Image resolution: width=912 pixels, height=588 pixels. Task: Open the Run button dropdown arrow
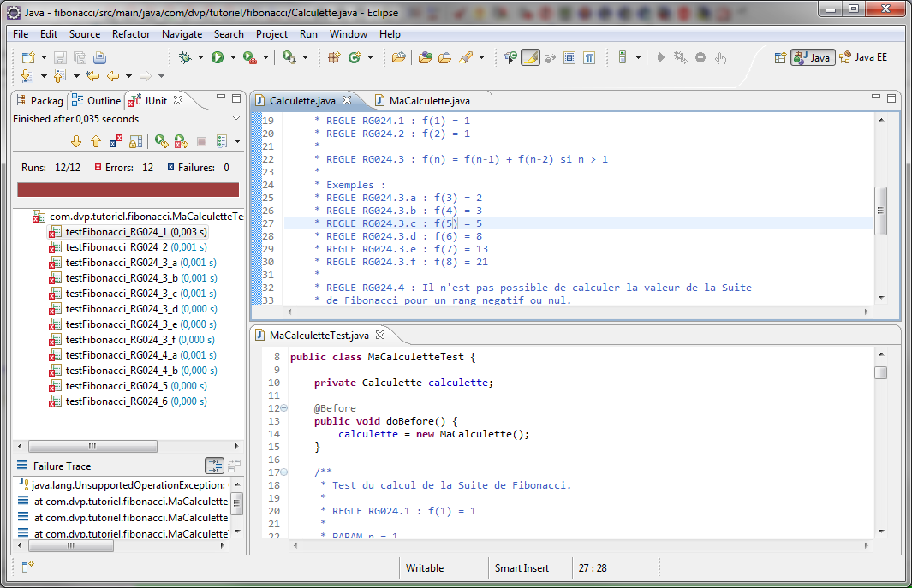click(232, 57)
